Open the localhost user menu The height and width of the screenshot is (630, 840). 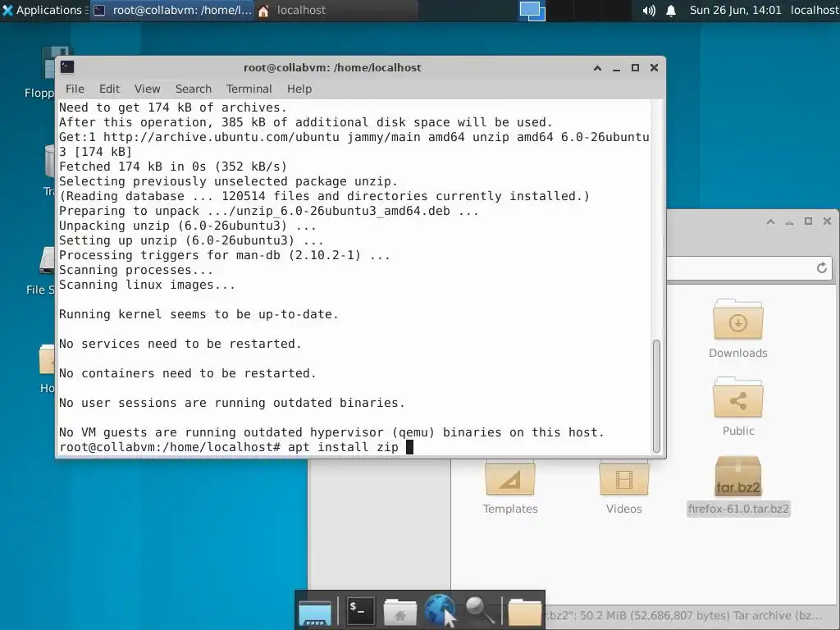pyautogui.click(x=815, y=10)
